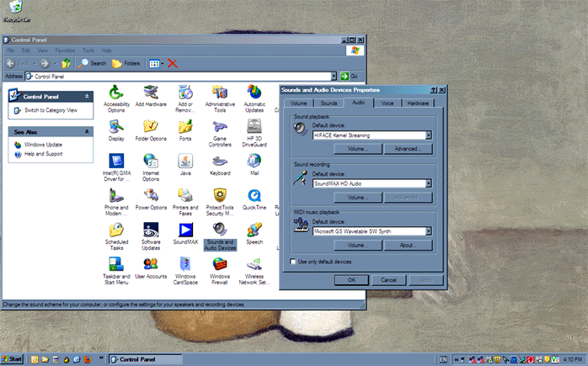Open the File menu
Image resolution: width=588 pixels, height=366 pixels.
[10, 50]
